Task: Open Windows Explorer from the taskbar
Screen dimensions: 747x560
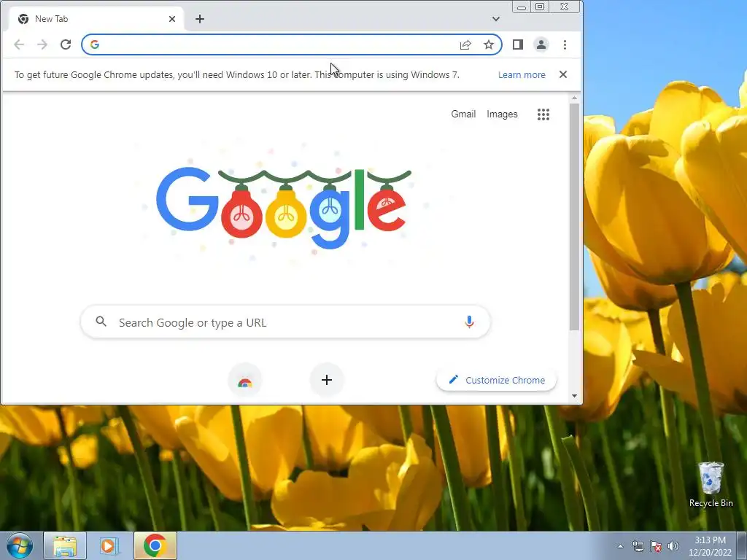Action: click(x=65, y=545)
